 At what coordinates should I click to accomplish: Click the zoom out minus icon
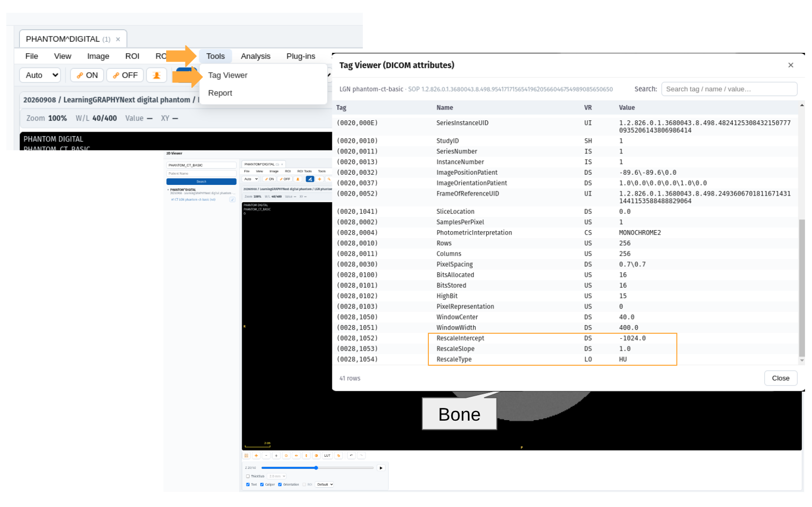tap(266, 456)
